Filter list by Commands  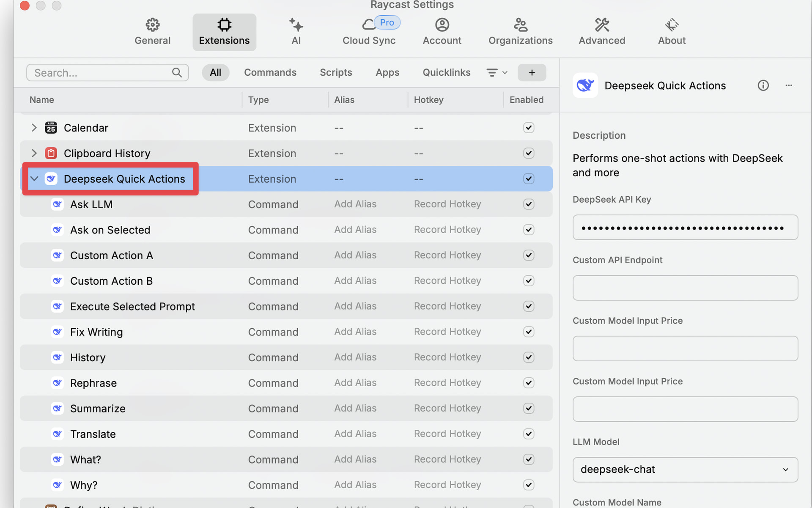tap(270, 72)
